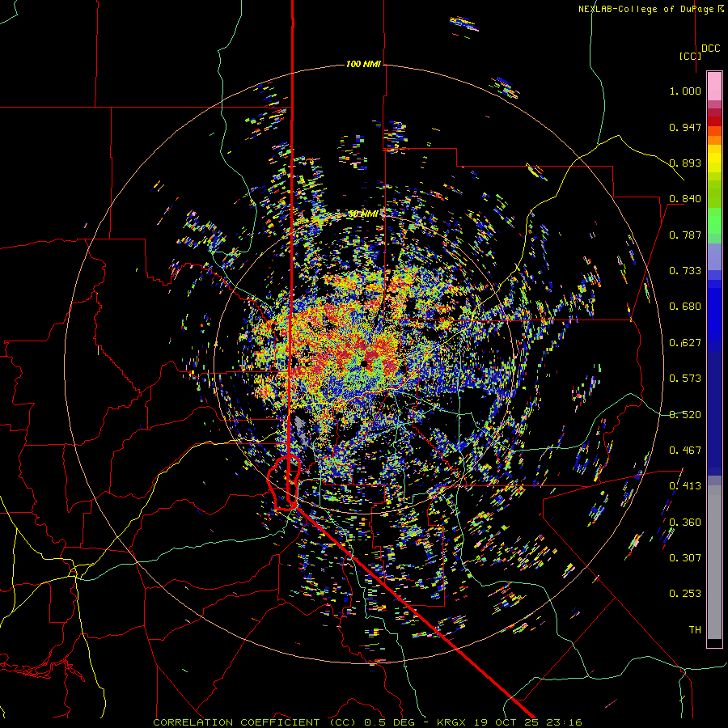Click the bright green segment of the color bar

tap(714, 221)
